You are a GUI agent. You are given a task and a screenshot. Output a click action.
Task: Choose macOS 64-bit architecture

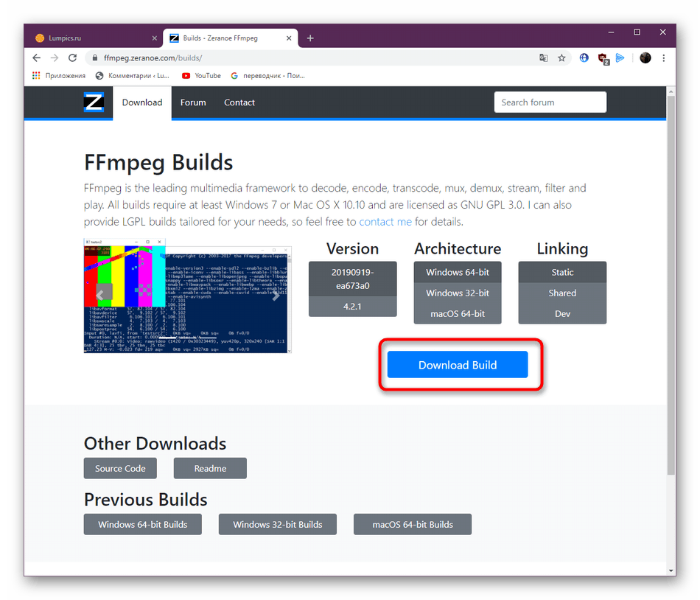tap(458, 314)
